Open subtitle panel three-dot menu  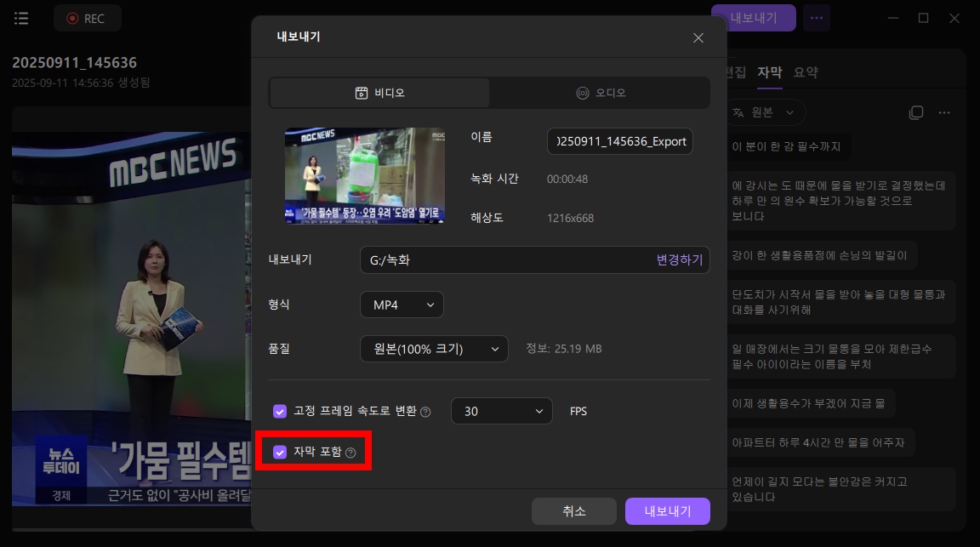[943, 112]
